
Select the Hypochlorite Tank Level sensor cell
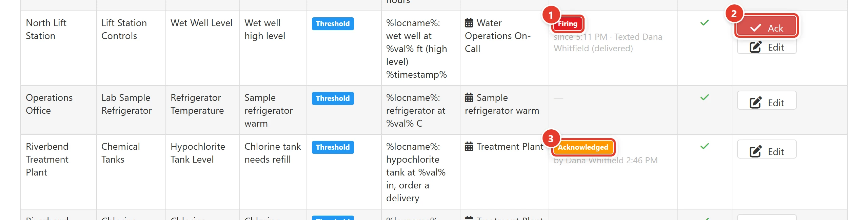[203, 172]
